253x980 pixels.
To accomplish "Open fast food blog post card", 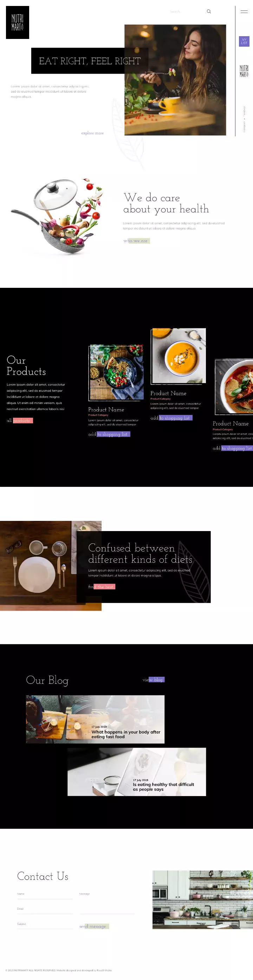I will pos(95,719).
